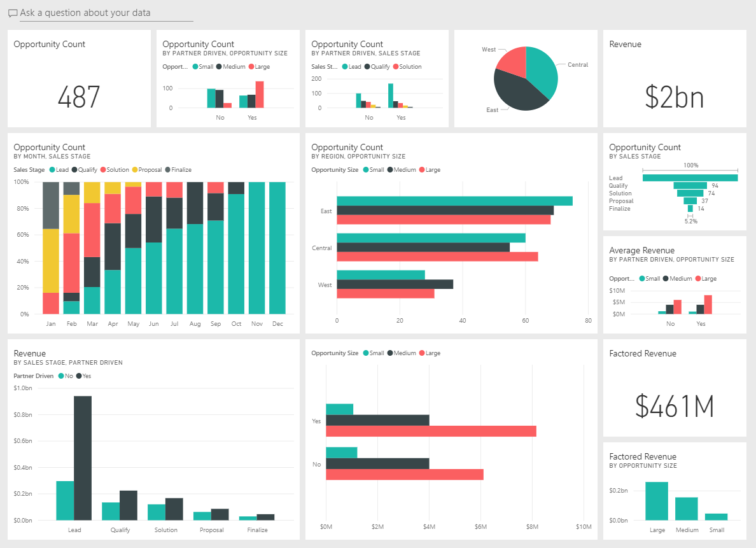Open Opportunity Count by Region tile title
756x548 pixels.
[347, 147]
